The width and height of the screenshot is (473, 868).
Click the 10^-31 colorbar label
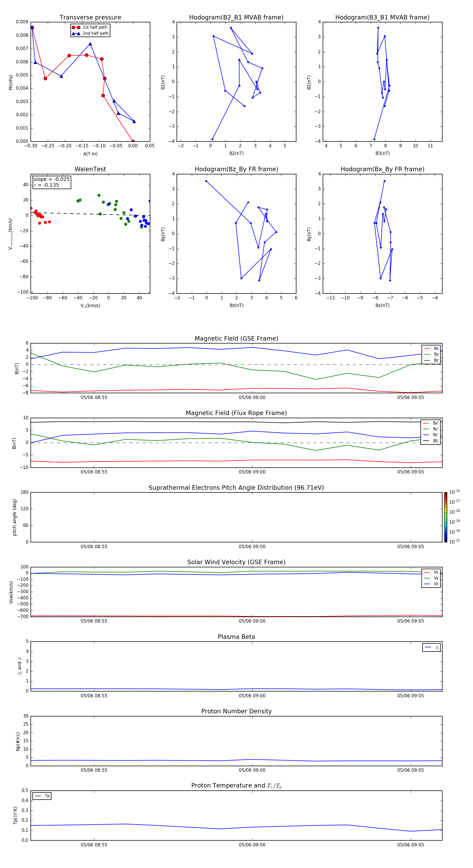click(455, 542)
